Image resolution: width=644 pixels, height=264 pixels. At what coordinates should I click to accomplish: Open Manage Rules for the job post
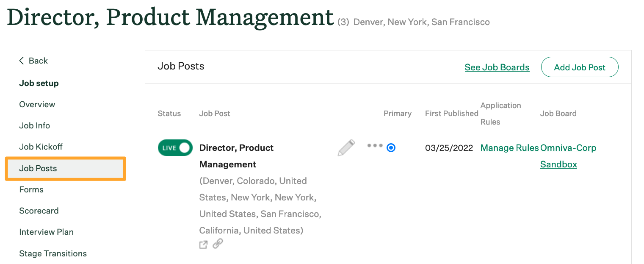(x=509, y=147)
